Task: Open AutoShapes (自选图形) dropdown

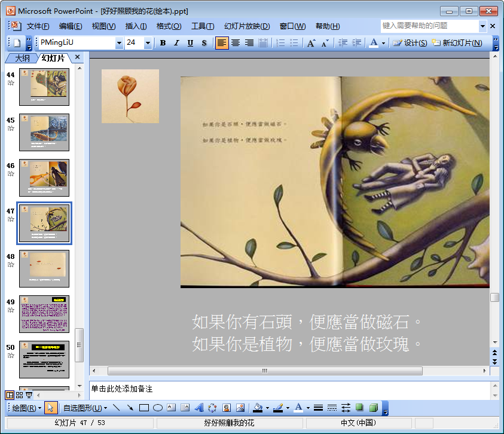Action: (85, 408)
